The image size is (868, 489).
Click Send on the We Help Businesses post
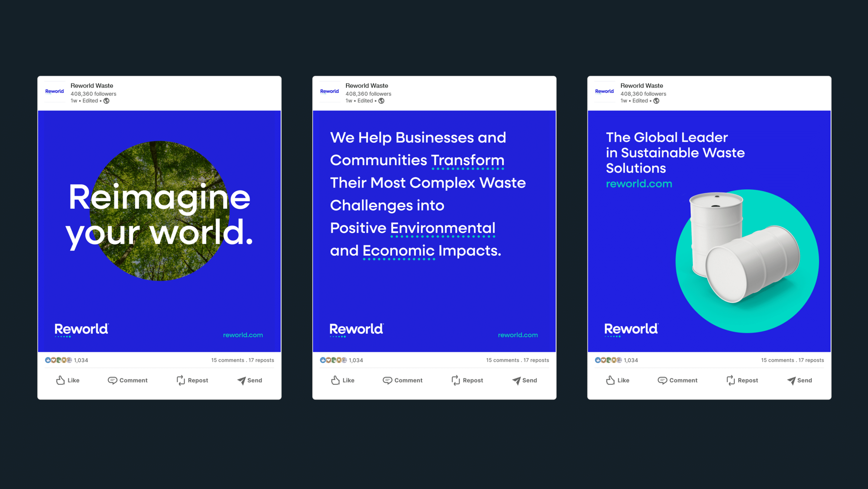[x=525, y=380]
